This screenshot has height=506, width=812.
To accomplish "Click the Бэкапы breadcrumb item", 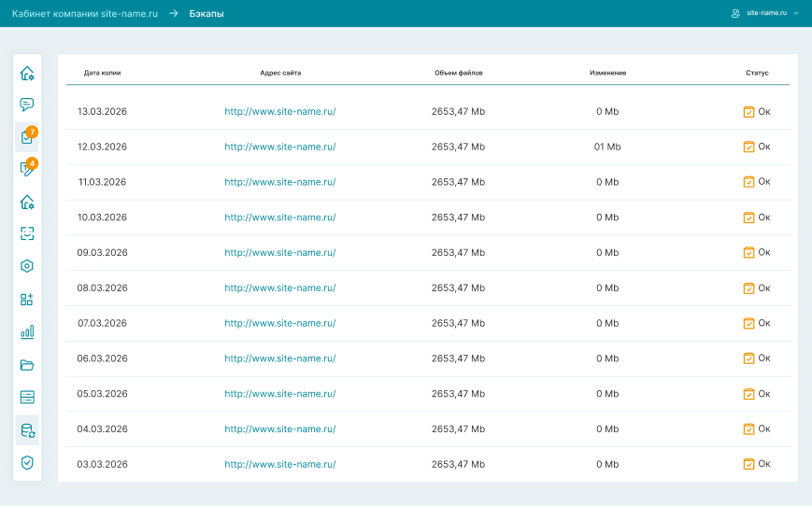I will [207, 14].
